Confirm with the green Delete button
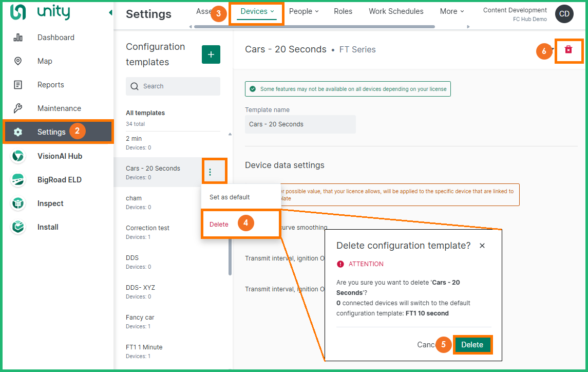 point(472,345)
